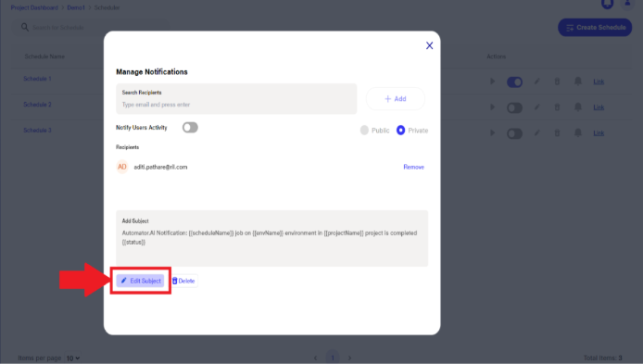Enable the Schedule 3 toggle

click(514, 133)
